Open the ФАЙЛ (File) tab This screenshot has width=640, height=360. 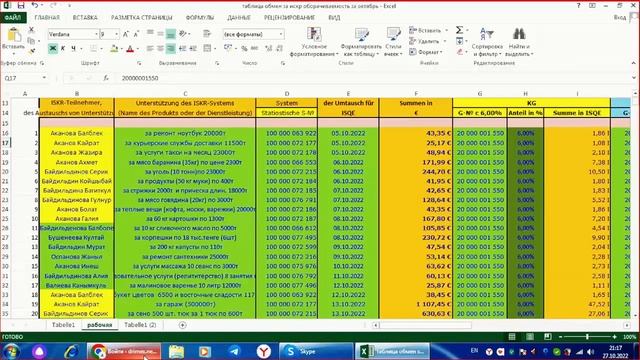point(13,18)
